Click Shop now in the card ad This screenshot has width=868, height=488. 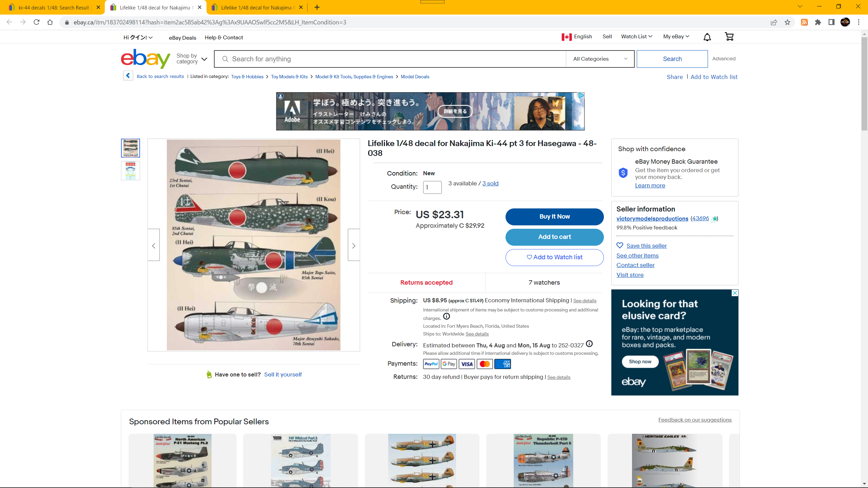click(x=640, y=362)
